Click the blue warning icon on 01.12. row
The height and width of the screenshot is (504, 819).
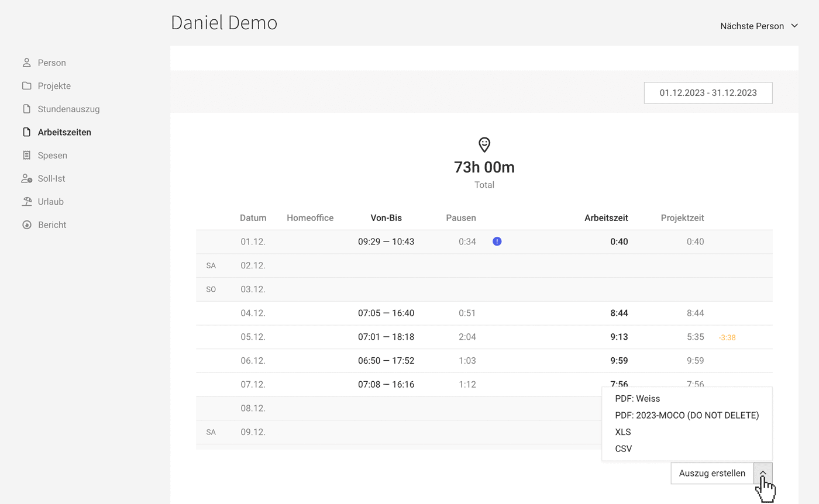497,241
